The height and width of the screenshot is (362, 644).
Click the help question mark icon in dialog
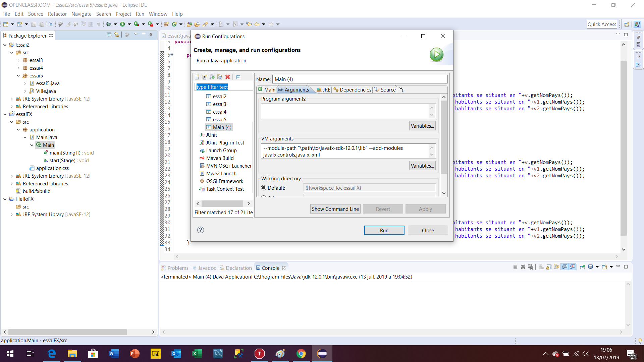click(201, 230)
